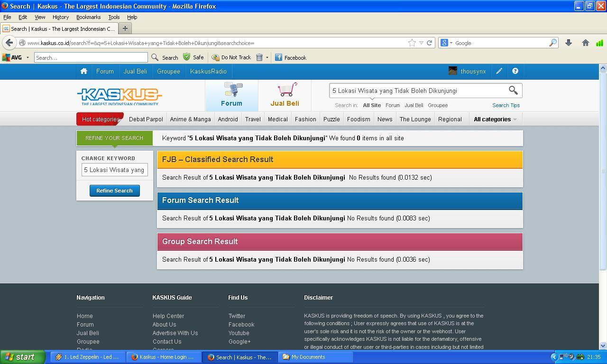607x364 pixels.
Task: Click the Change Keyword input field
Action: click(x=114, y=170)
